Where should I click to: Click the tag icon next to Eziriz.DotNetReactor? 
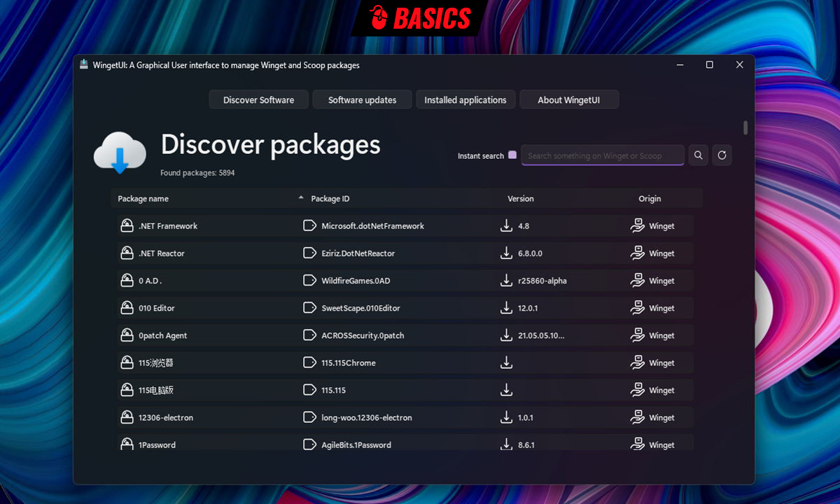309,253
